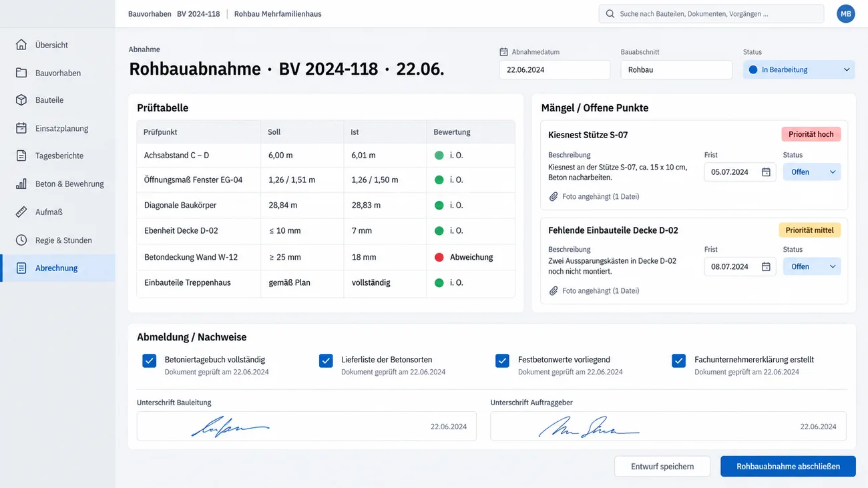This screenshot has height=488, width=868.
Task: Click the Regie & Stunden clock icon
Action: tap(21, 240)
